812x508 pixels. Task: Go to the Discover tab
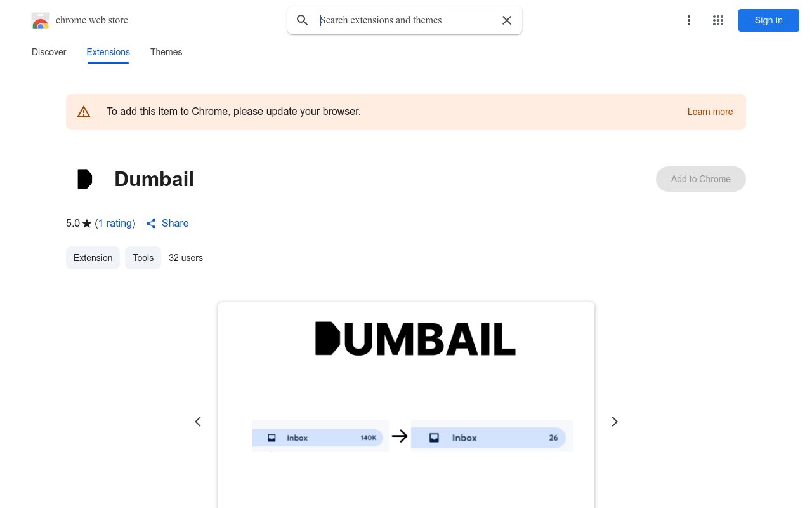click(49, 52)
